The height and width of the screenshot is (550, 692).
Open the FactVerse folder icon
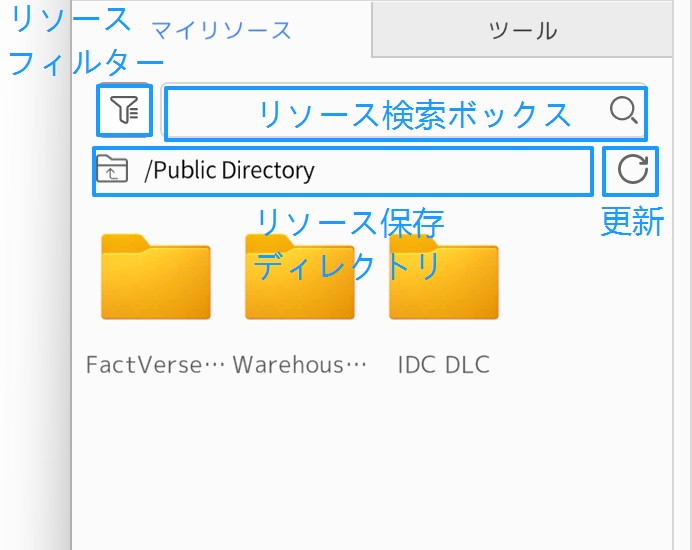click(156, 278)
